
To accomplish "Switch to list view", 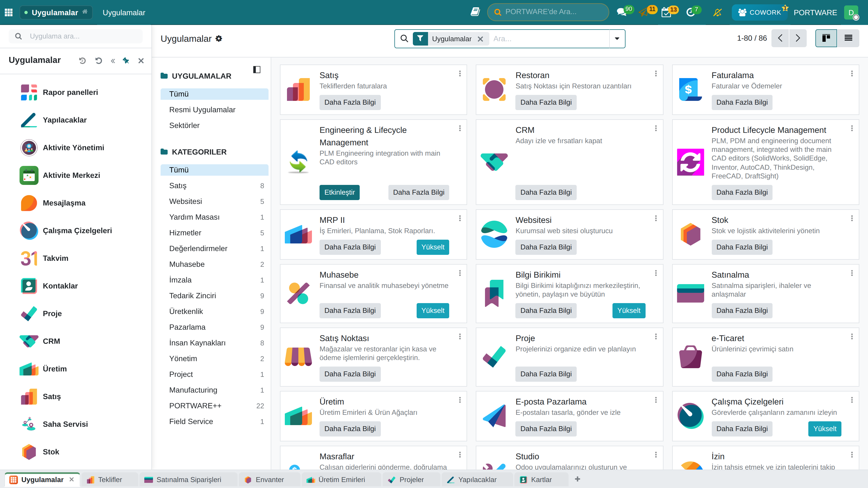I will pos(848,38).
